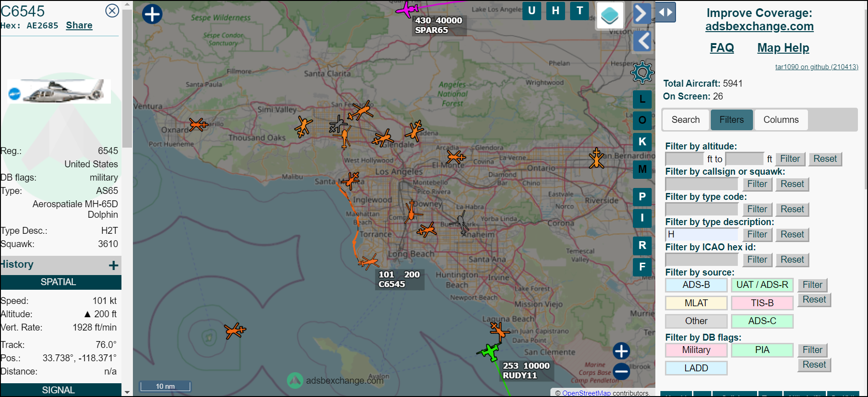Close the C6545 aircraft info panel
The image size is (868, 397).
(x=112, y=11)
